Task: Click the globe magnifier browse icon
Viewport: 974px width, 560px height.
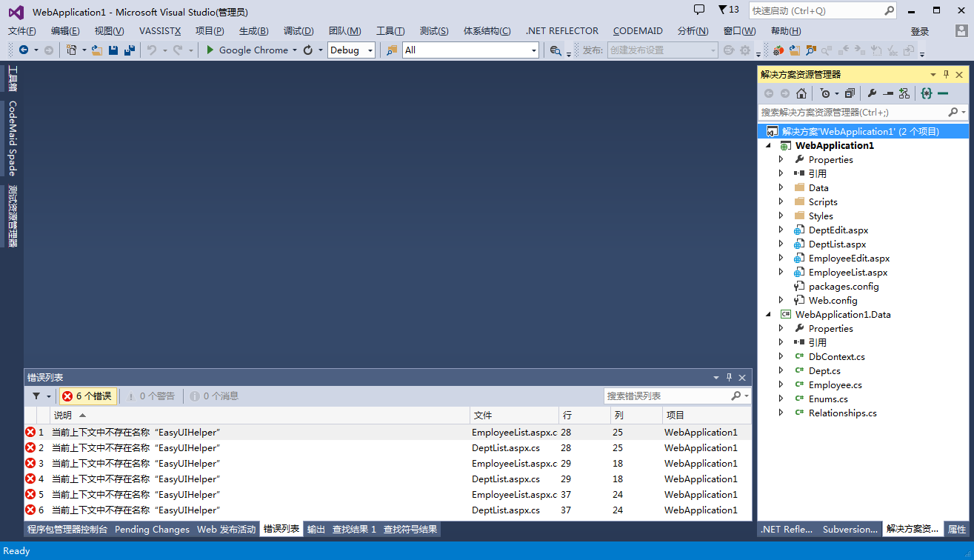Action: tap(556, 50)
